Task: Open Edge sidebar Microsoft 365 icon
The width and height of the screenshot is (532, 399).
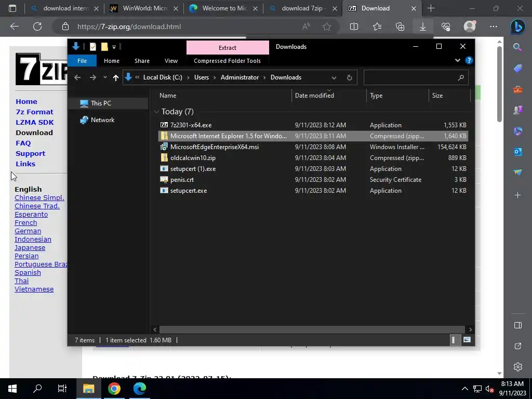Action: [517, 131]
